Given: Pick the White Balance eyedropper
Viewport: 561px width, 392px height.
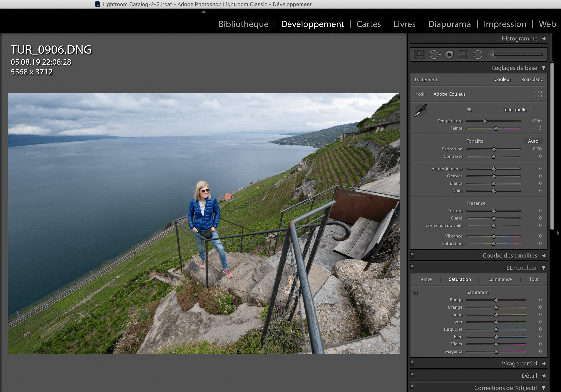Looking at the screenshot, I should click(x=421, y=110).
